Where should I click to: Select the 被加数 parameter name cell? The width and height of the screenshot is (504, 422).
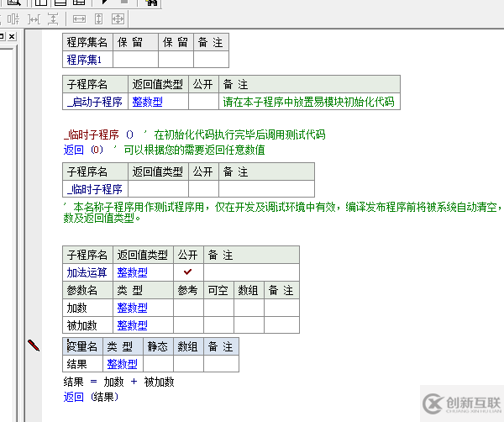coord(87,325)
